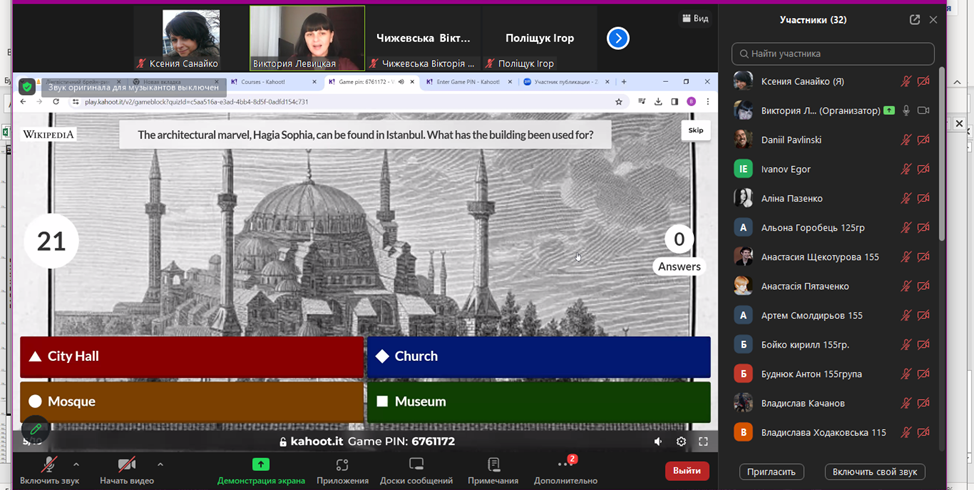
Task: Toggle microphone for Ксения Санайко in list
Action: [x=905, y=82]
